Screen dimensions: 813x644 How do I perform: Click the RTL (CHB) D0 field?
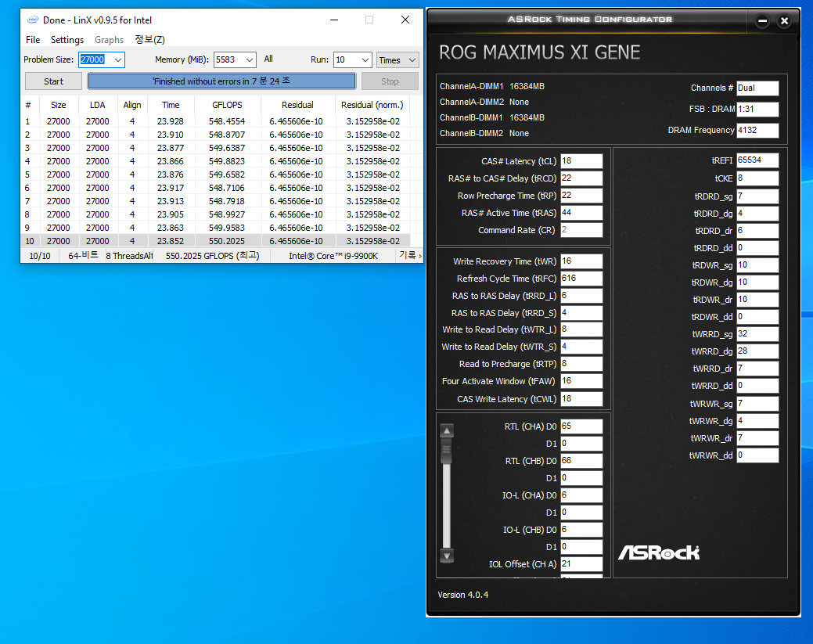[x=581, y=461]
